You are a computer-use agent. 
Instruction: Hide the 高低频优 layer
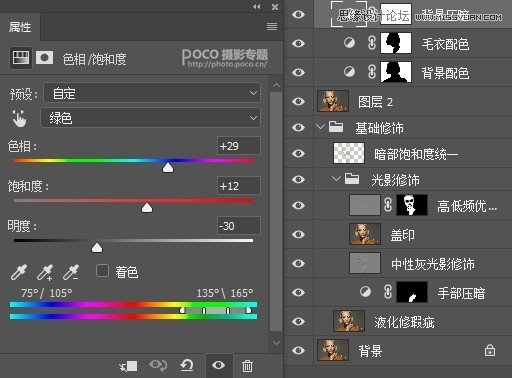pyautogui.click(x=298, y=205)
